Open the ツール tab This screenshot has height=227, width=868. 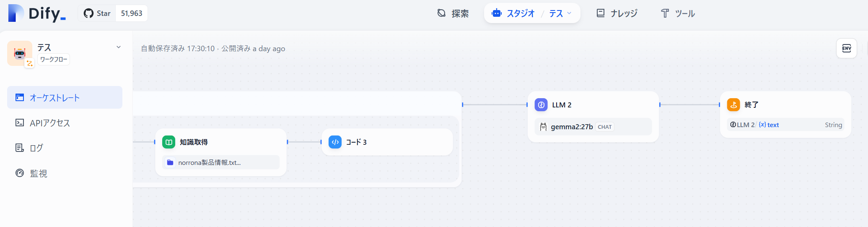pyautogui.click(x=678, y=13)
